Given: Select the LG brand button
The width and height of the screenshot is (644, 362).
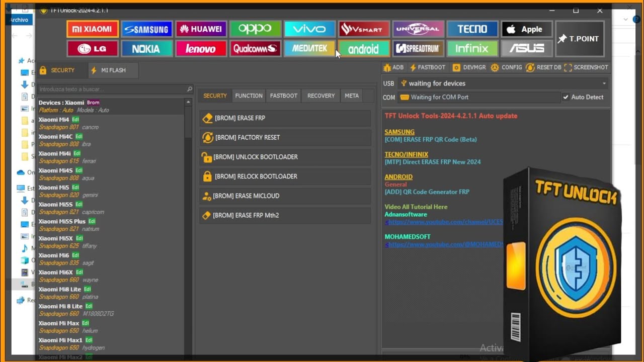Looking at the screenshot, I should pos(93,49).
